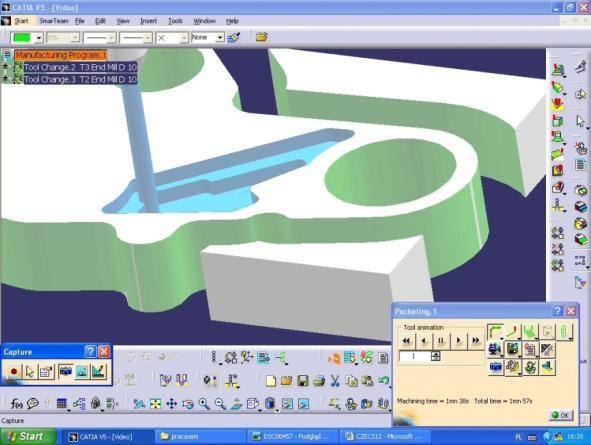
Task: Click the white arrow select icon on right toolbar
Action: coord(580,121)
